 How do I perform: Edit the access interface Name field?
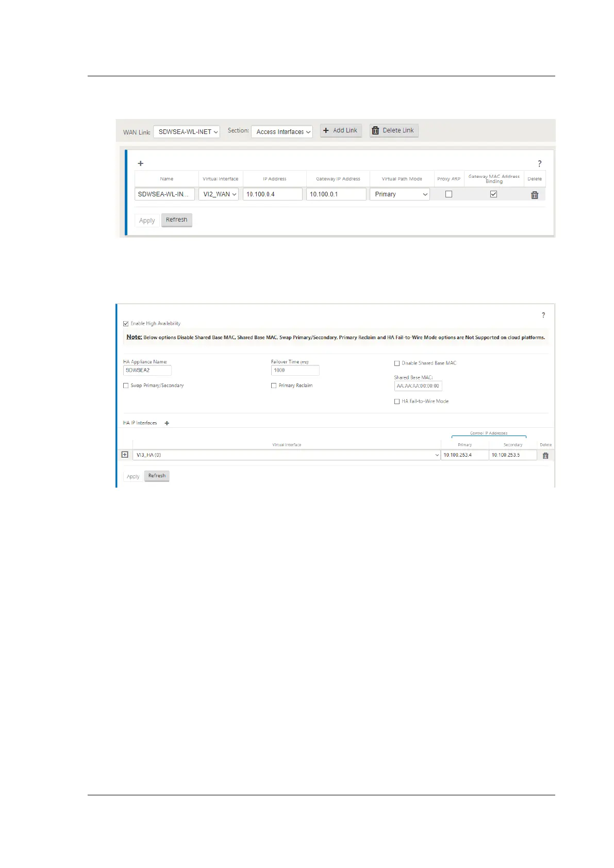coord(165,194)
